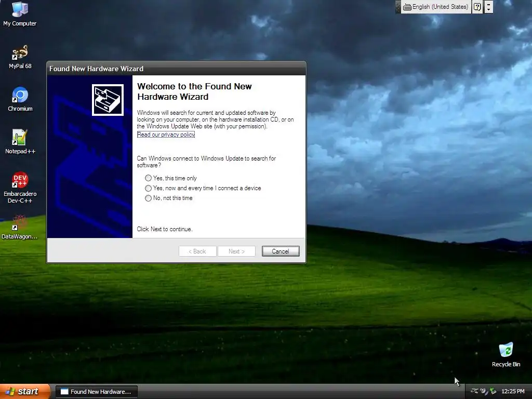Click the Safely Remove Hardware tray icon

coord(493,391)
